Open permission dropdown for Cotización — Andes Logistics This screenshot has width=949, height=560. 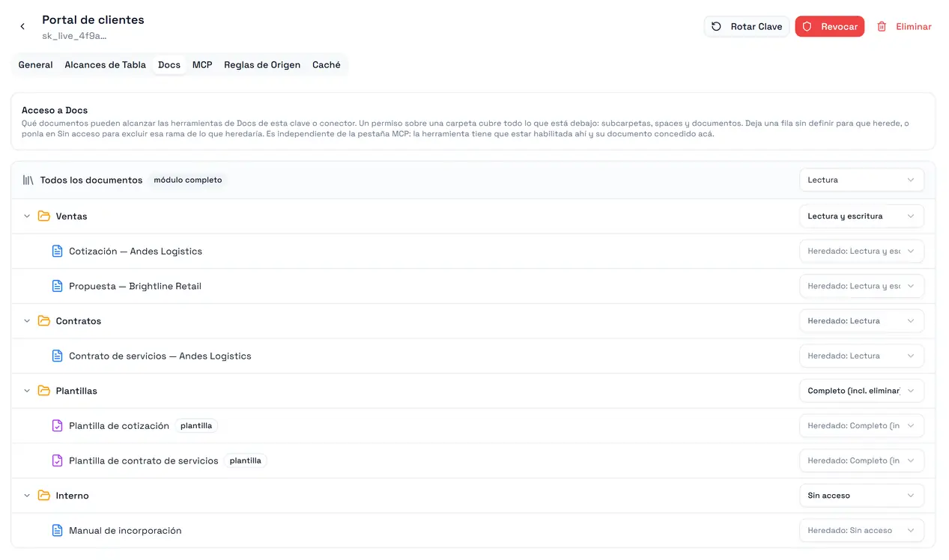861,252
